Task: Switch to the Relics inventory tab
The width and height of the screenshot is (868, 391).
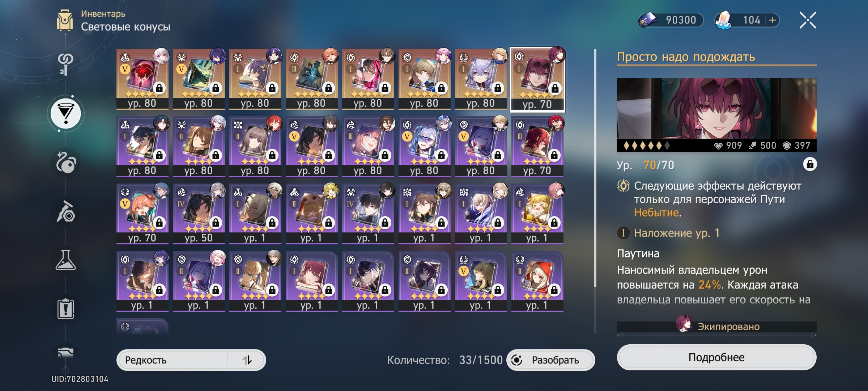Action: click(65, 162)
